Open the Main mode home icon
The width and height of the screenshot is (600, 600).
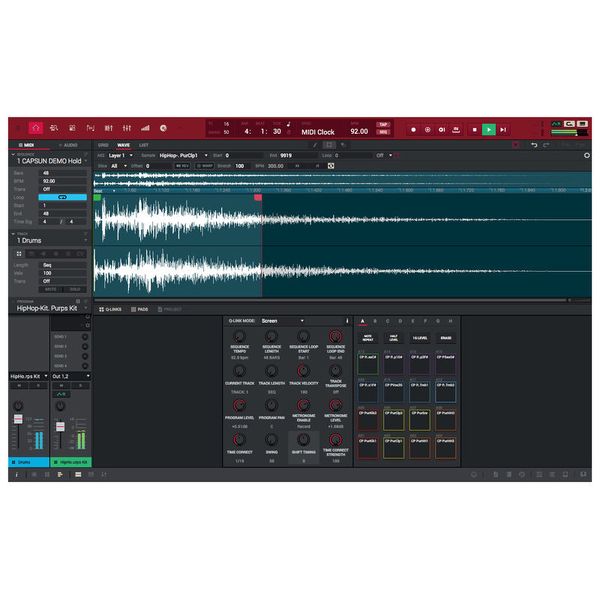click(36, 128)
